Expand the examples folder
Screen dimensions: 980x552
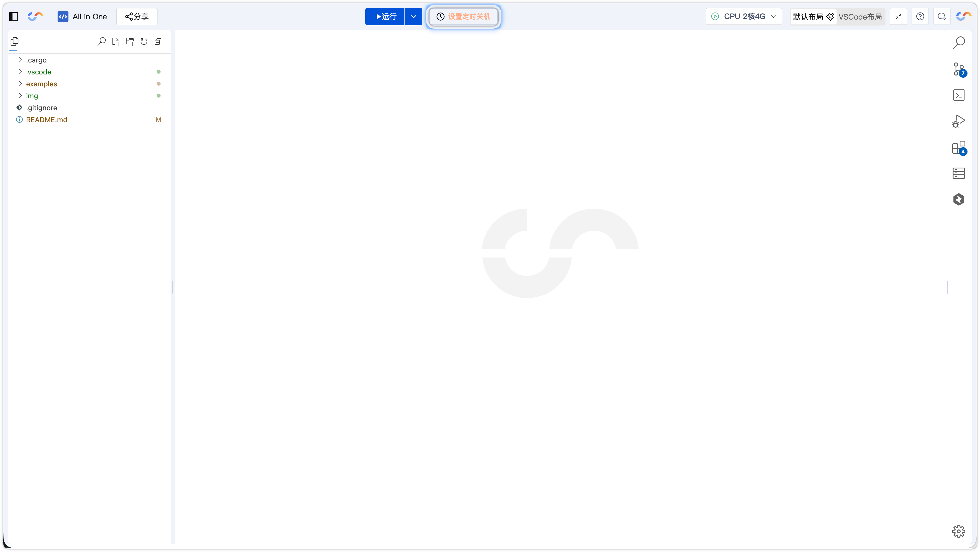(89, 84)
